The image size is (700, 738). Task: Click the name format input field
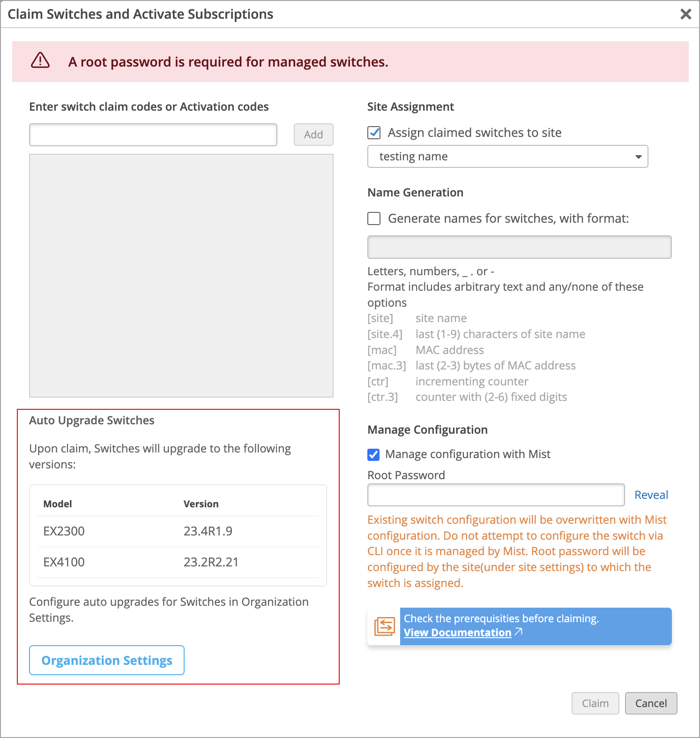pyautogui.click(x=519, y=247)
